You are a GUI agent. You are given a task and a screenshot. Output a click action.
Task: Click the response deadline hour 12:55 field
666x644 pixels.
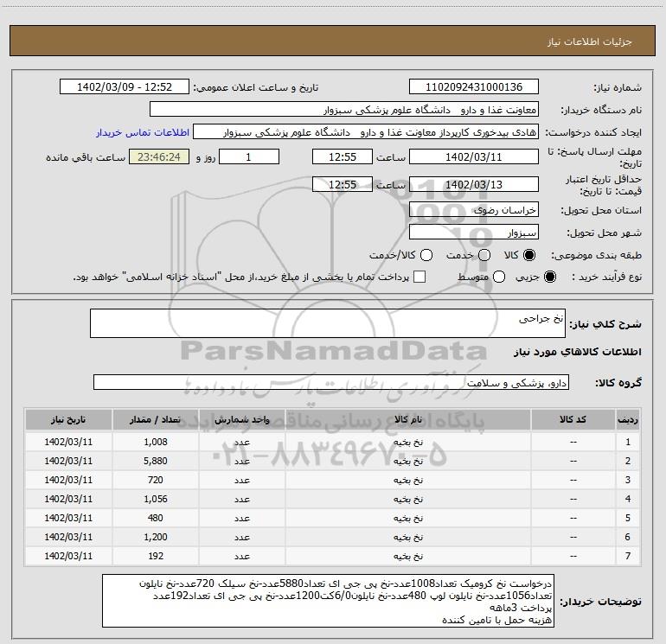point(343,156)
